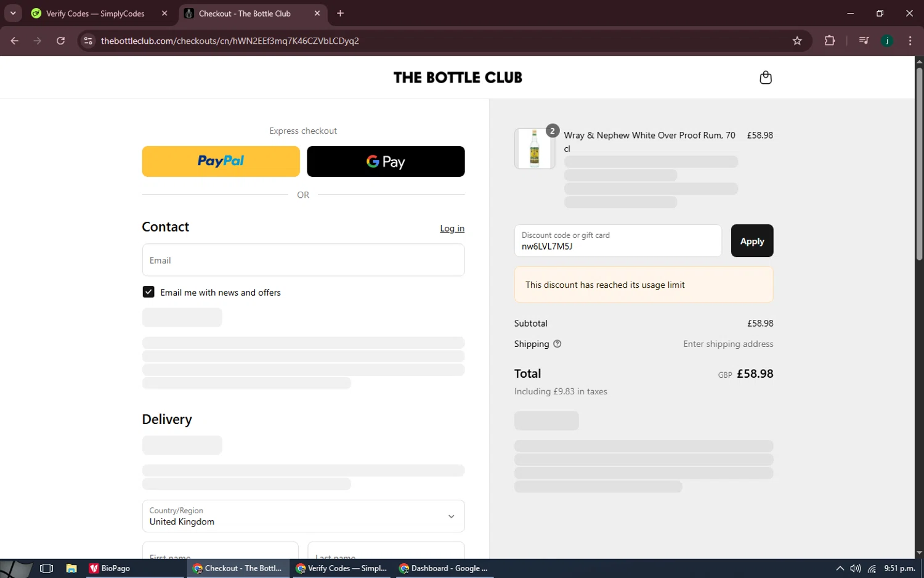924x578 pixels.
Task: Pay with Google Pay express checkout
Action: coord(386,161)
